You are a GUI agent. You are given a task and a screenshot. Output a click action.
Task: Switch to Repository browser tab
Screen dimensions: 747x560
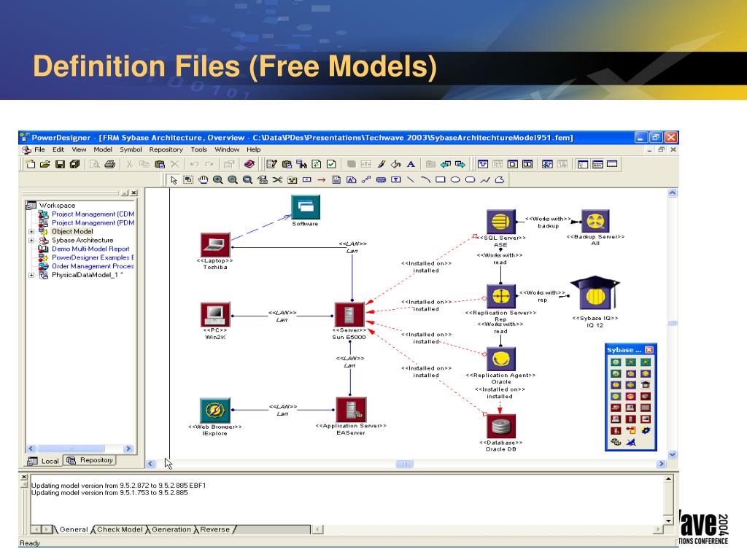tap(90, 460)
